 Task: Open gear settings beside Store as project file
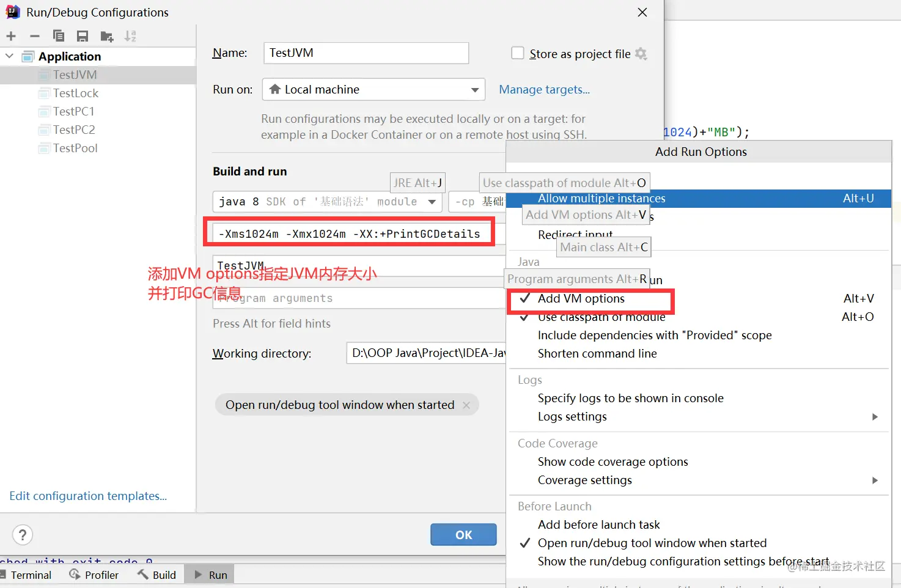click(641, 54)
